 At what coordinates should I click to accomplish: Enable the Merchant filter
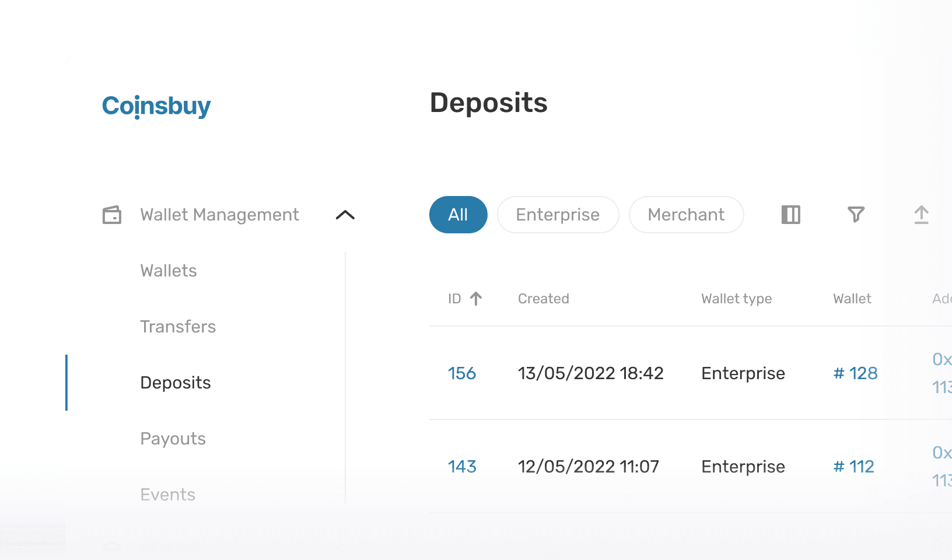pyautogui.click(x=686, y=215)
